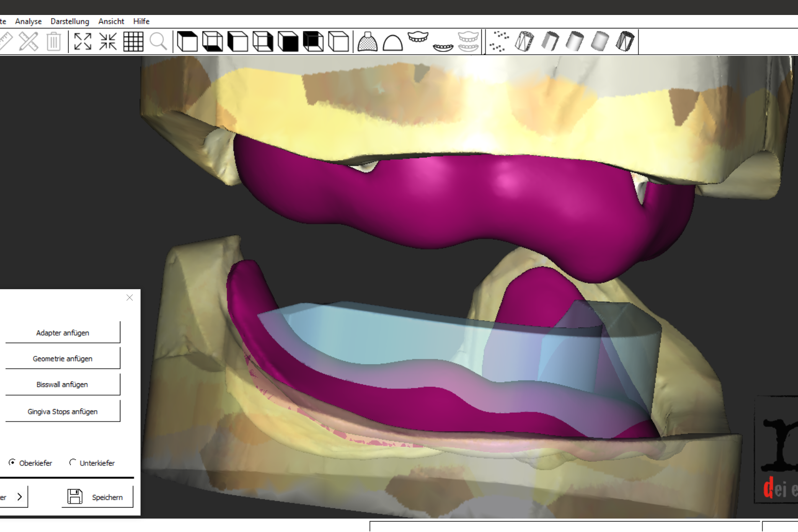Close the side panel with X
This screenshot has width=798, height=532.
pos(130,298)
